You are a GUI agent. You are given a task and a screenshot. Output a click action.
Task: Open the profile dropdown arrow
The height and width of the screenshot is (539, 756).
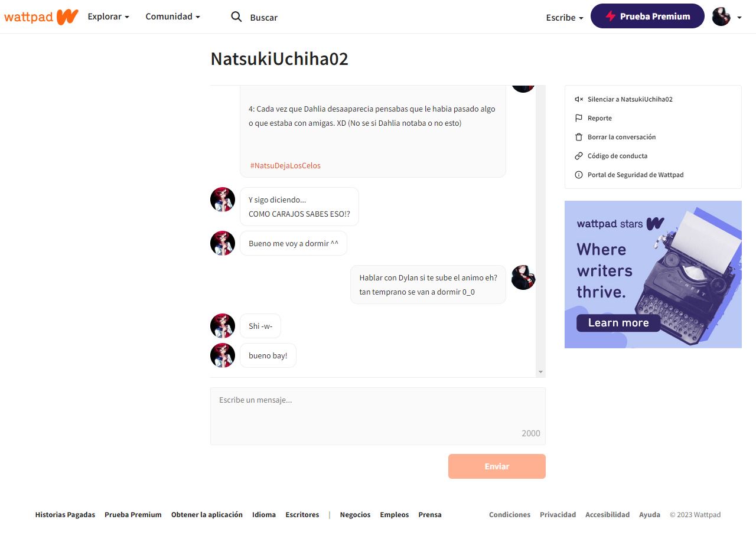click(739, 18)
